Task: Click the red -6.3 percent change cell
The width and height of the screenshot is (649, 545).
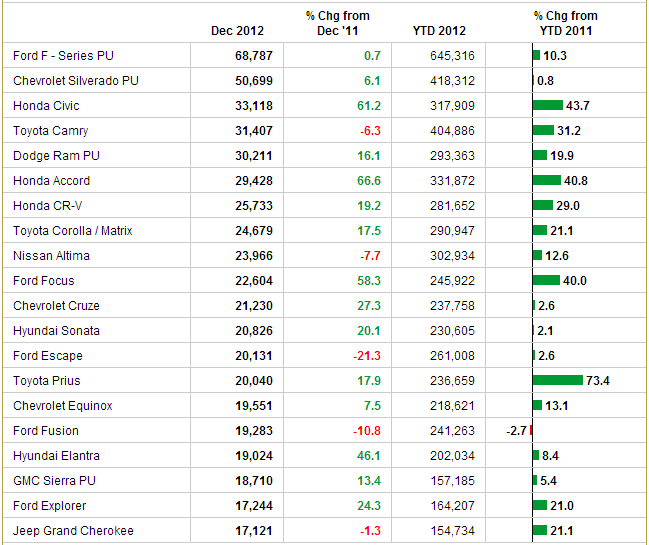Action: click(370, 131)
